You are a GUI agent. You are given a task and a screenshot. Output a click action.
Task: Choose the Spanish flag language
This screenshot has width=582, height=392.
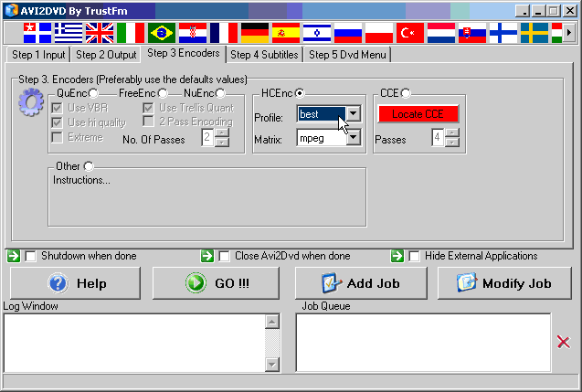pos(286,33)
